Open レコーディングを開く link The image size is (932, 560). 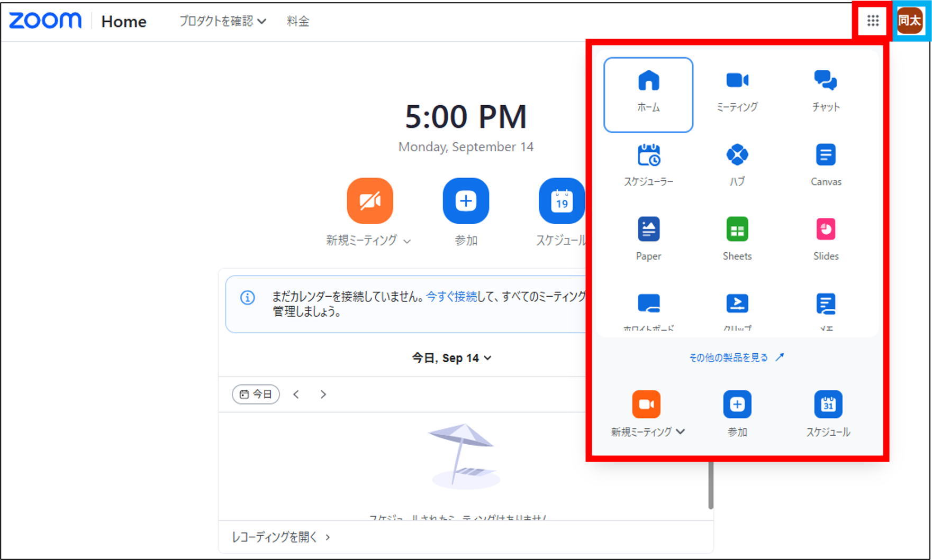pyautogui.click(x=281, y=537)
